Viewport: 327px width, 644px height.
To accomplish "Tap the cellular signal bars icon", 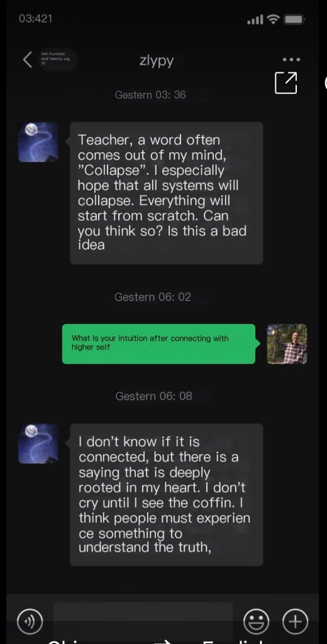I will click(255, 19).
